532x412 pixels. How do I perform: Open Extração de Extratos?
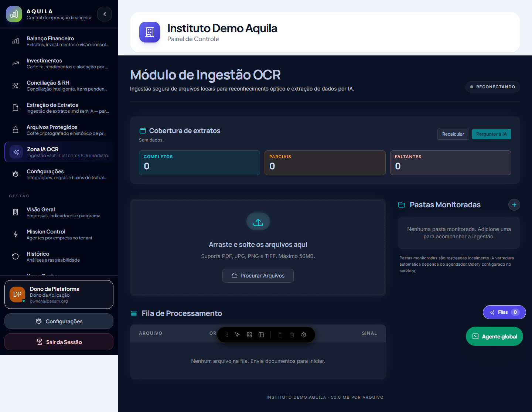pyautogui.click(x=59, y=108)
